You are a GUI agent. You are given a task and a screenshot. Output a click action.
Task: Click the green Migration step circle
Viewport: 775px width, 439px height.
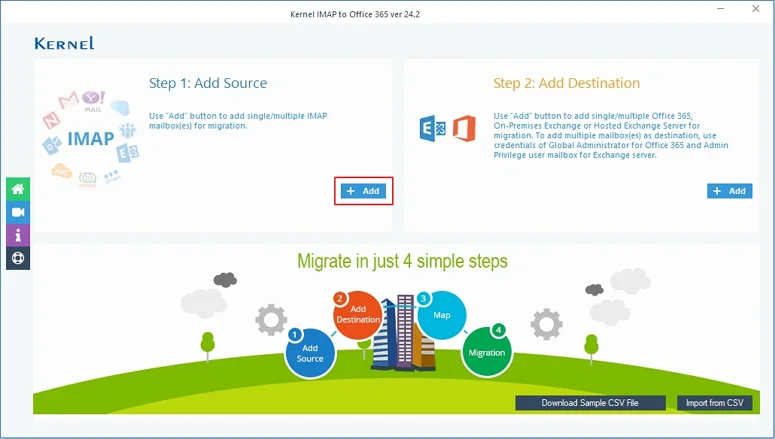(487, 352)
